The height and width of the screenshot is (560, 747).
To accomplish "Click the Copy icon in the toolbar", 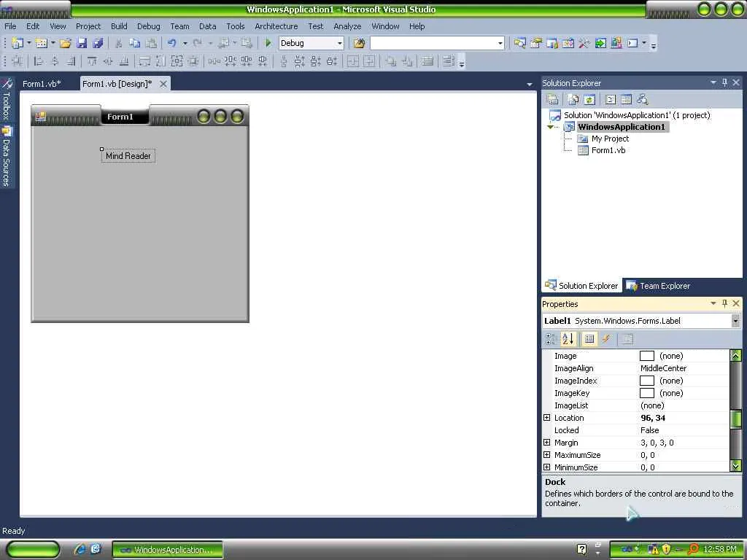I will tap(135, 43).
